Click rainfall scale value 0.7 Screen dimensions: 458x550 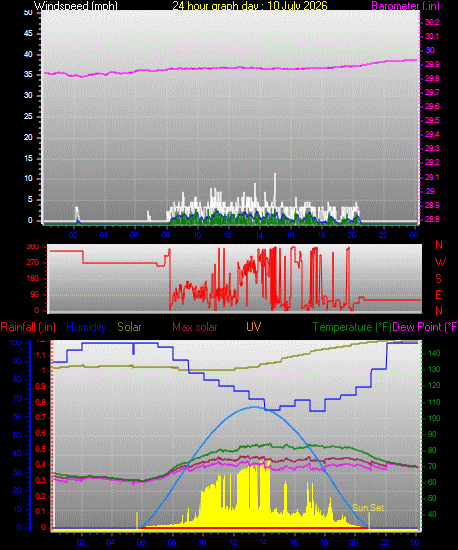(41, 417)
